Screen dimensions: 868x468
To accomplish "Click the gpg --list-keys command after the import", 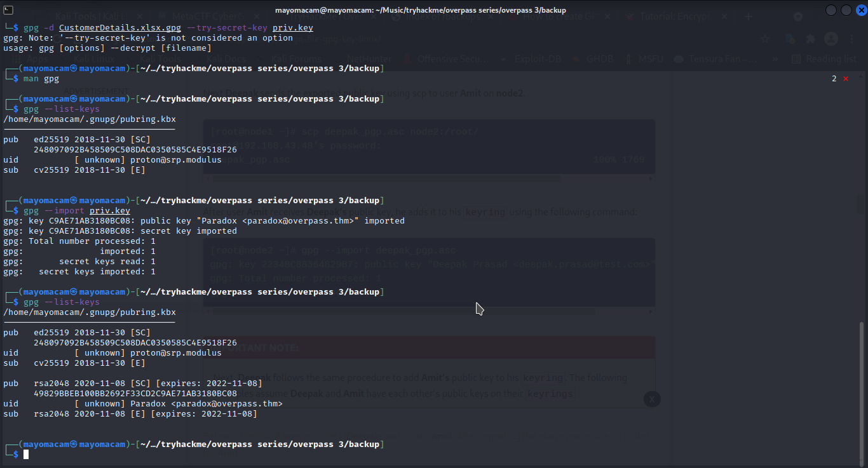I will (x=62, y=302).
